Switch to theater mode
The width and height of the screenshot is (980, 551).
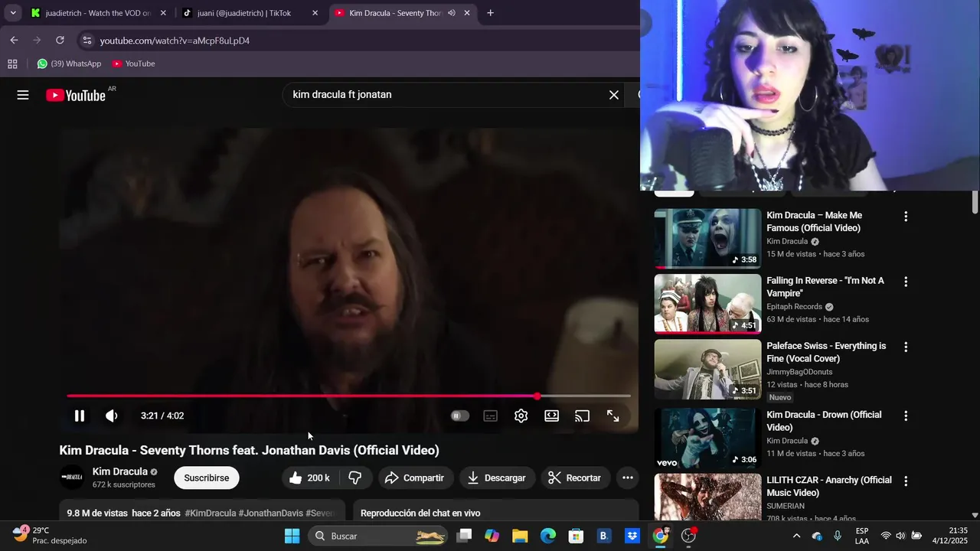click(552, 416)
